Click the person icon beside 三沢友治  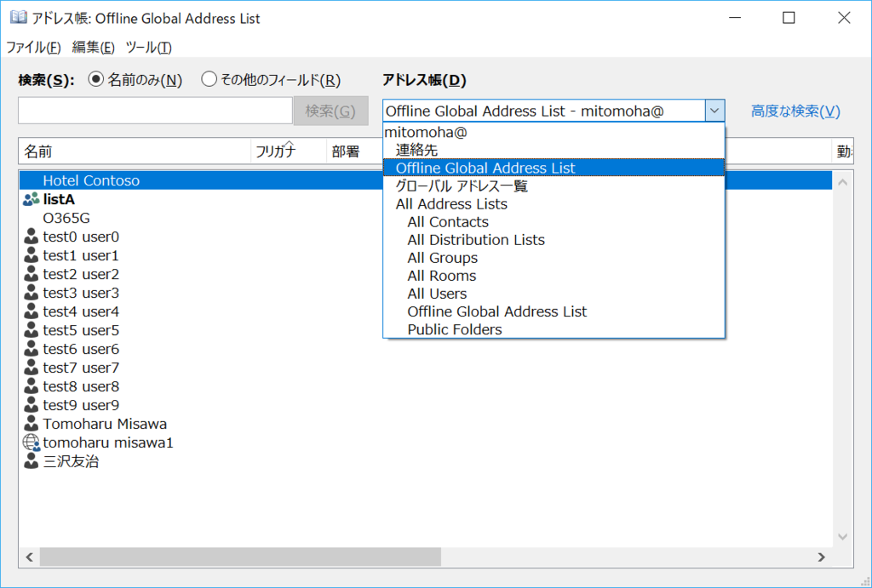[x=32, y=461]
